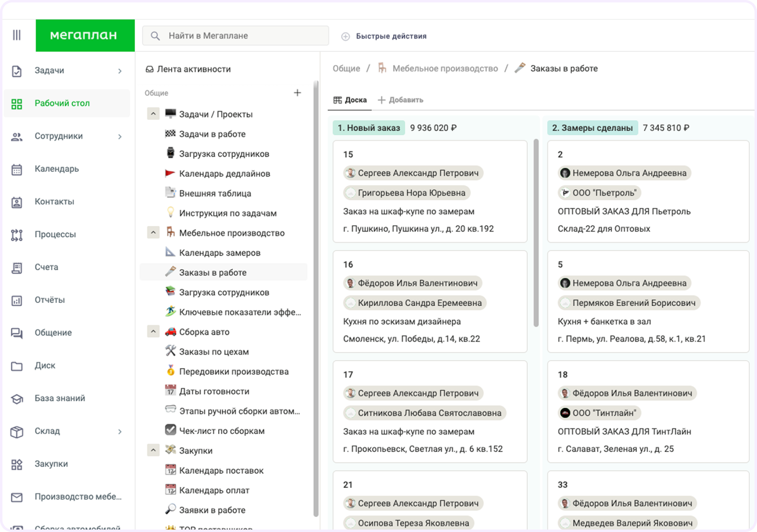The height and width of the screenshot is (532, 757).
Task: Expand the Склад submenu arrow
Action: point(120,432)
